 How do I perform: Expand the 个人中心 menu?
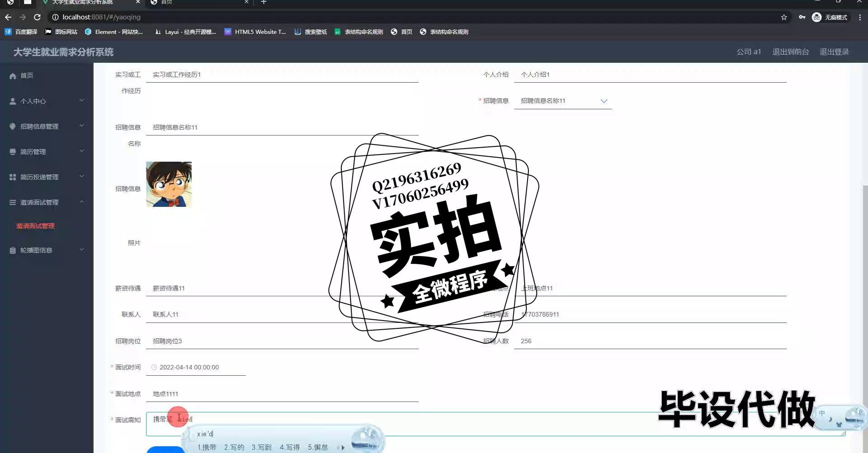pos(47,101)
